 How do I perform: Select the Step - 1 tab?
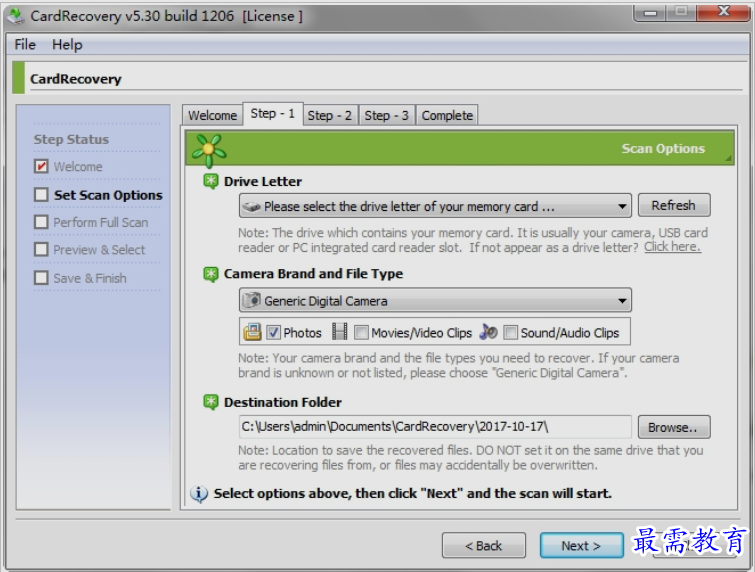pos(273,114)
